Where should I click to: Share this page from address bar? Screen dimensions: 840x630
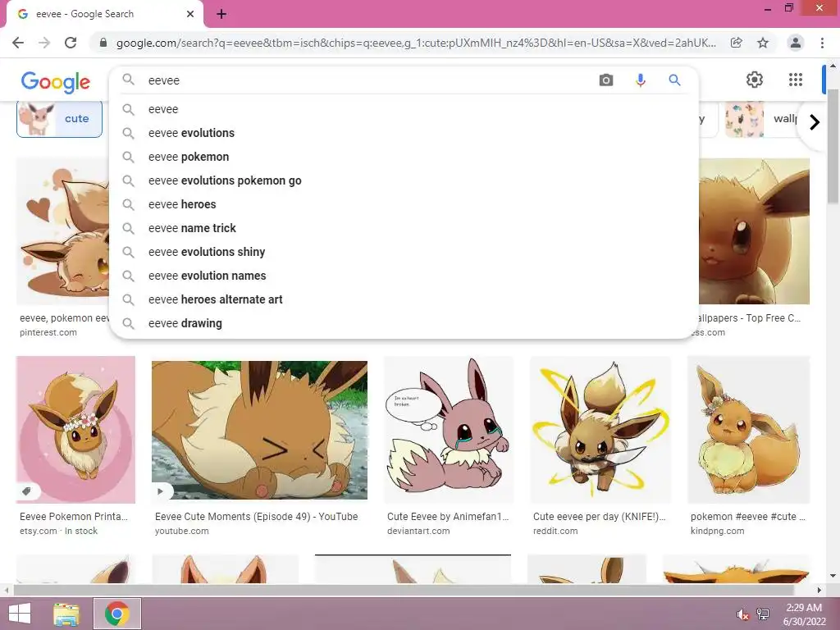coord(736,43)
